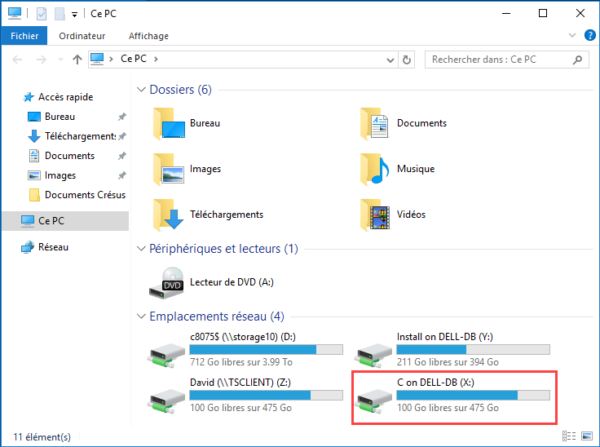
Task: Select Réseau in the navigation pane
Action: [x=53, y=247]
